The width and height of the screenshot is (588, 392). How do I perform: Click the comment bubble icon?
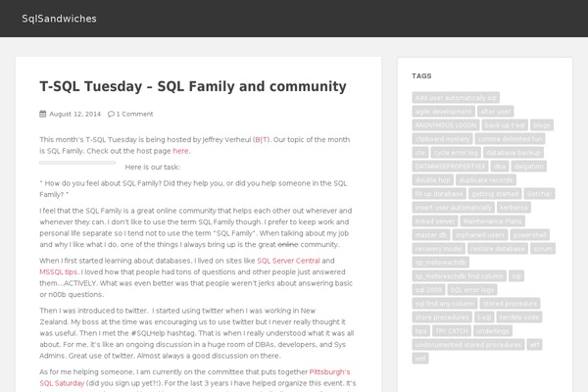111,114
